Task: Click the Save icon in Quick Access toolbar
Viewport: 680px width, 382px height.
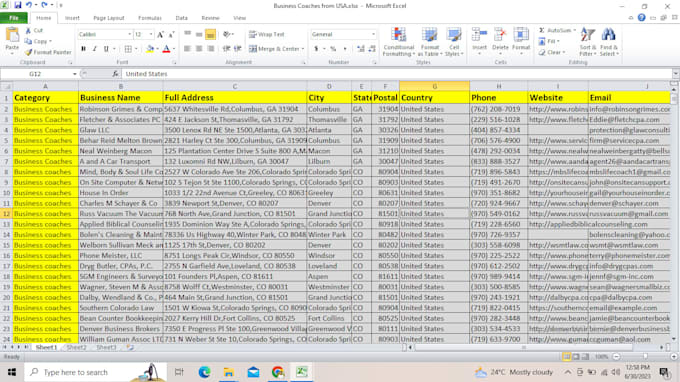Action: [x=18, y=5]
